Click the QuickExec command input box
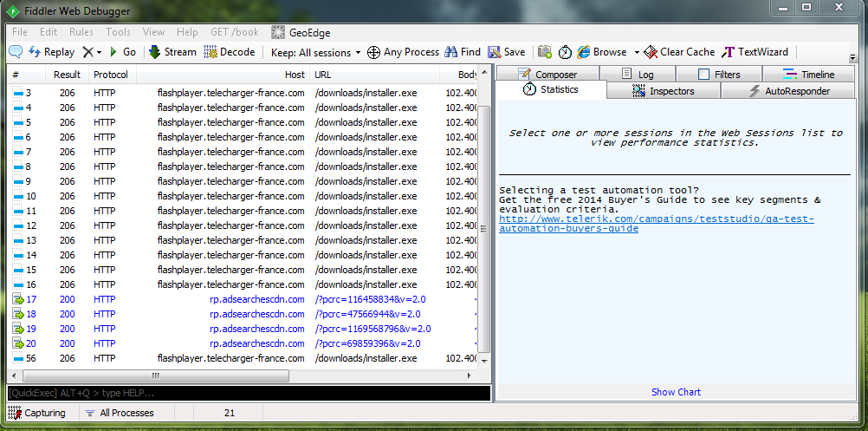 click(x=249, y=393)
